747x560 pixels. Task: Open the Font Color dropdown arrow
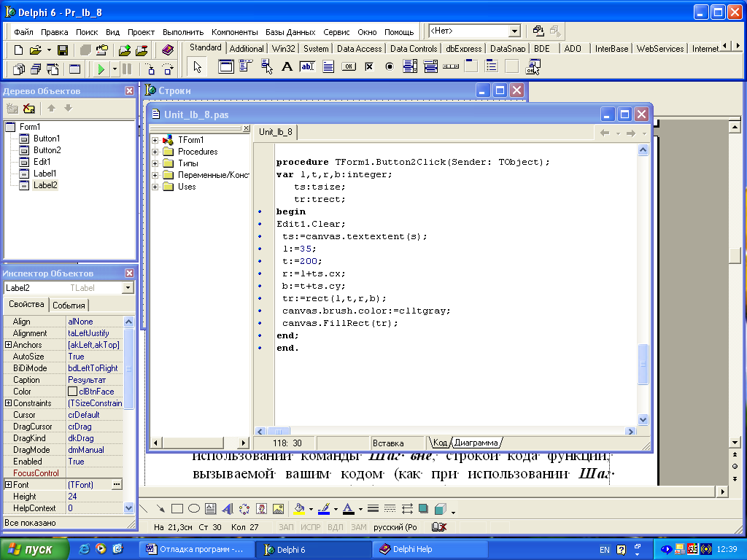pyautogui.click(x=360, y=510)
